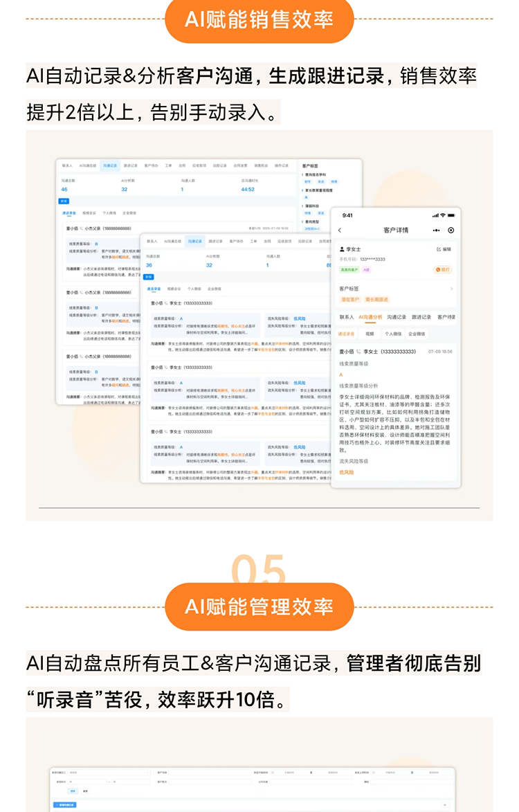
Task: Switch to the 联系人 tab in the phone view
Action: tap(347, 317)
